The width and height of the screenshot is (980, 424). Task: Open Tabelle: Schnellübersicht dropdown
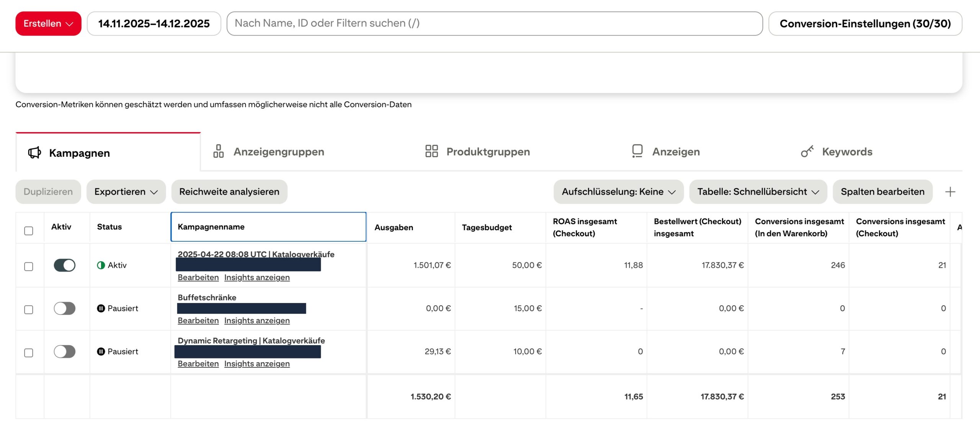point(758,192)
